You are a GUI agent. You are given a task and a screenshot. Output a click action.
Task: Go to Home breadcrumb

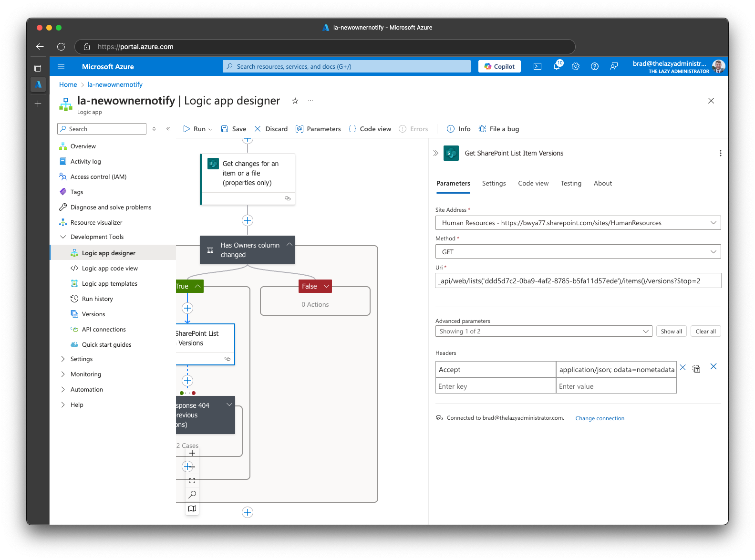click(x=68, y=84)
